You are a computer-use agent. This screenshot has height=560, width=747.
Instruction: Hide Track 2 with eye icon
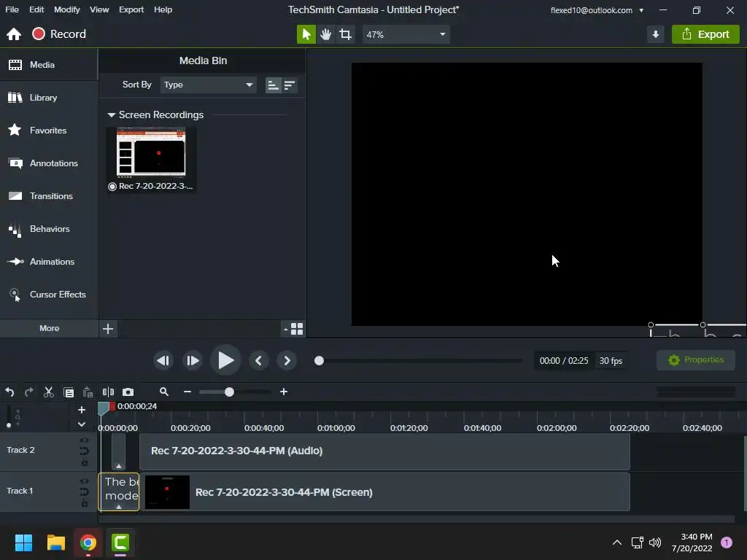coord(85,440)
